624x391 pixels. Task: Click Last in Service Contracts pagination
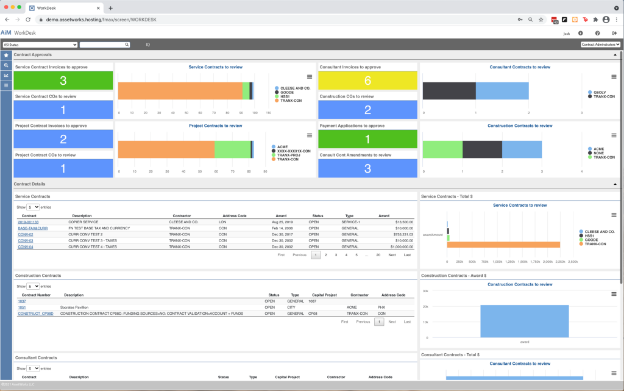408,255
